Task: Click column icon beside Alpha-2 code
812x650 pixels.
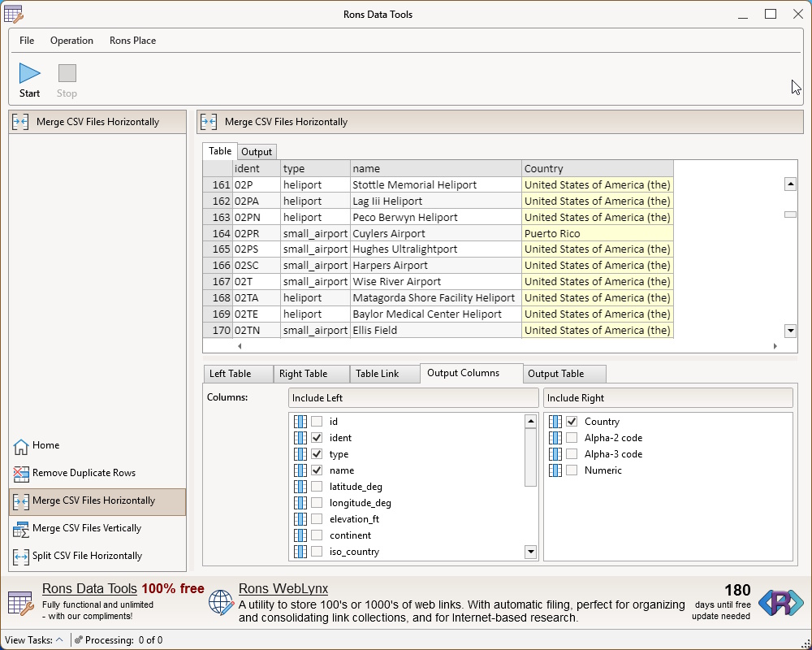Action: point(555,438)
